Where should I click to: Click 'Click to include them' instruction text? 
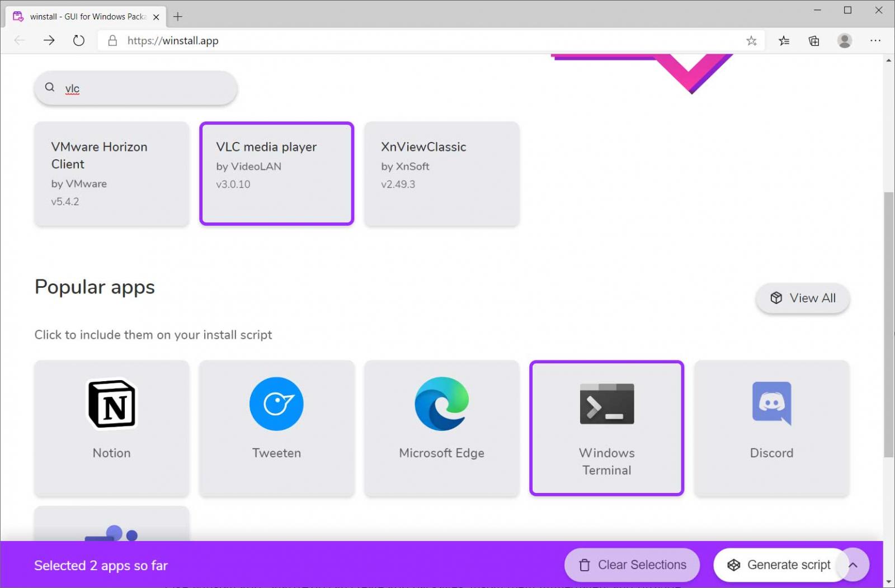point(153,335)
